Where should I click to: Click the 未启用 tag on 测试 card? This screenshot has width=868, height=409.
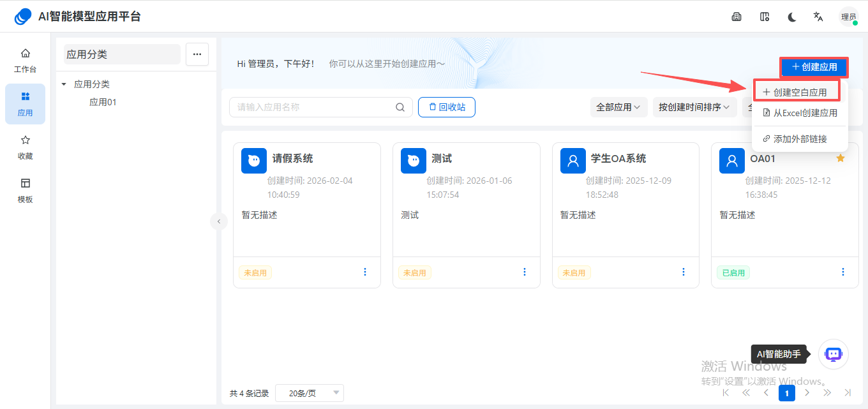coord(415,272)
